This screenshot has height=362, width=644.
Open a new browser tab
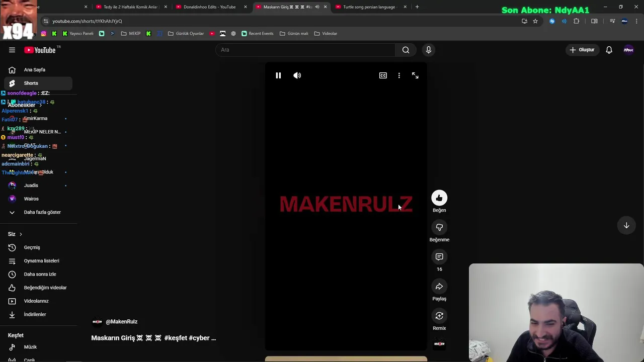(417, 7)
